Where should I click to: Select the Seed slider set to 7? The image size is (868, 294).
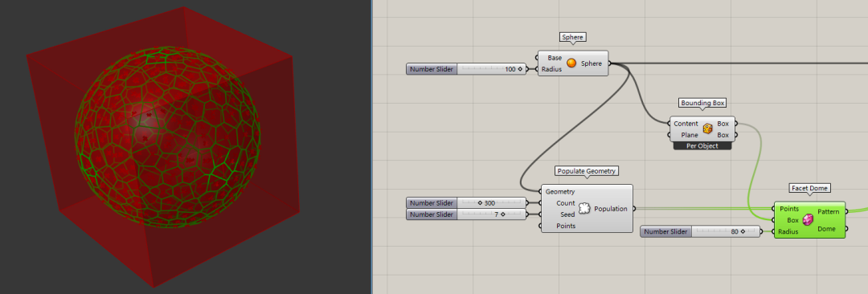click(466, 214)
